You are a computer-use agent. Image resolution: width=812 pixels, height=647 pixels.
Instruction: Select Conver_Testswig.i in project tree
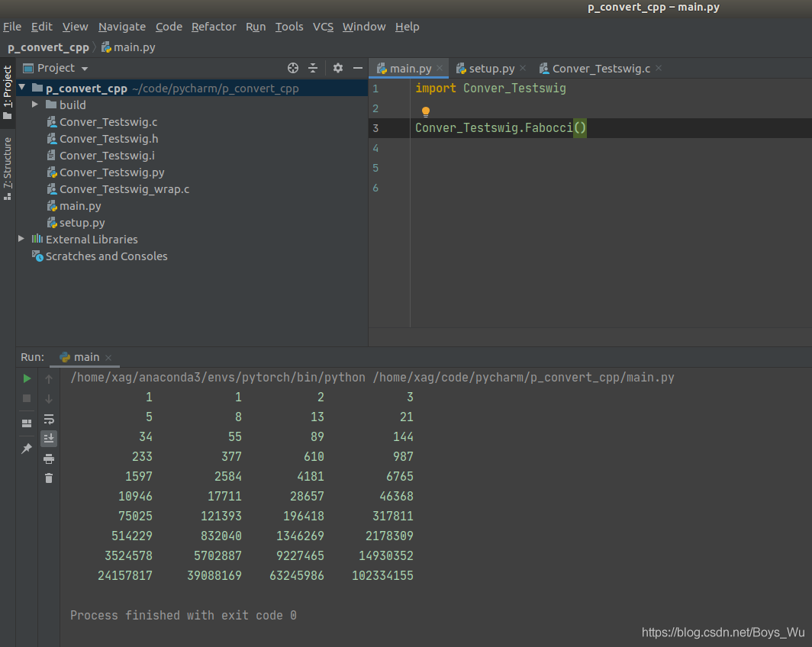tap(107, 156)
